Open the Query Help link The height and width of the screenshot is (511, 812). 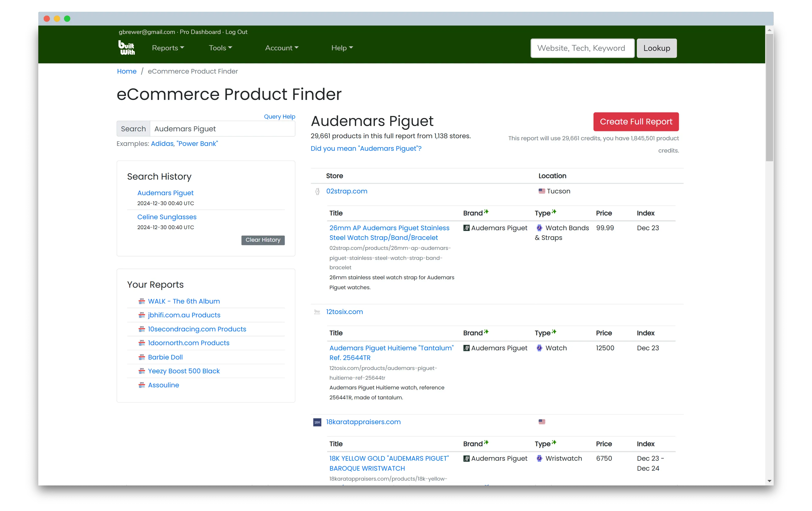tap(279, 117)
